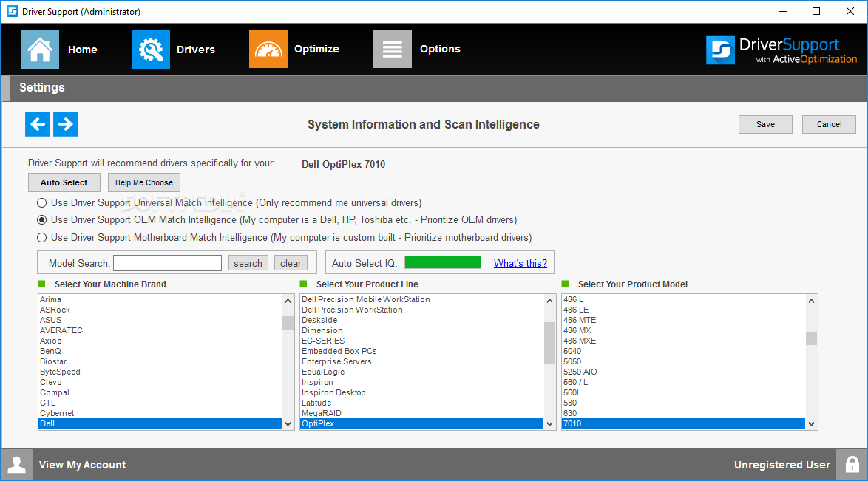Click the model search button
This screenshot has height=481, width=868.
tap(248, 263)
